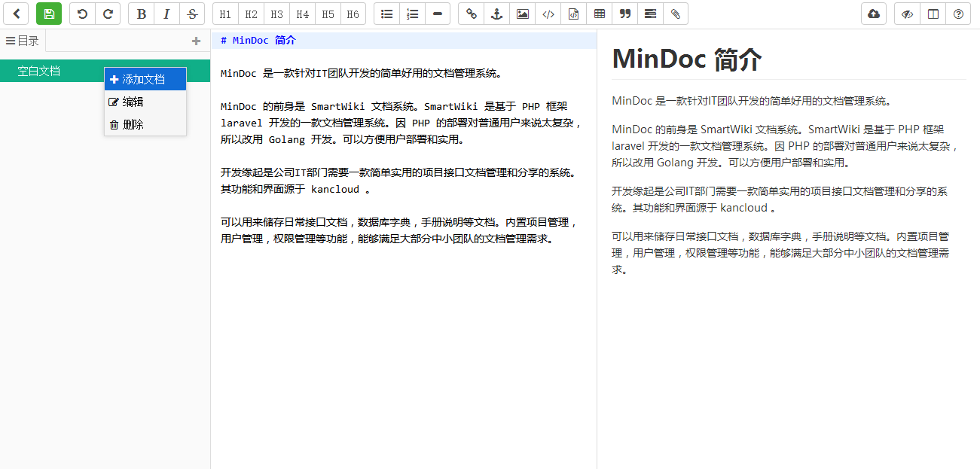Insert an image into the document
Image resolution: width=980 pixels, height=469 pixels.
[x=522, y=14]
